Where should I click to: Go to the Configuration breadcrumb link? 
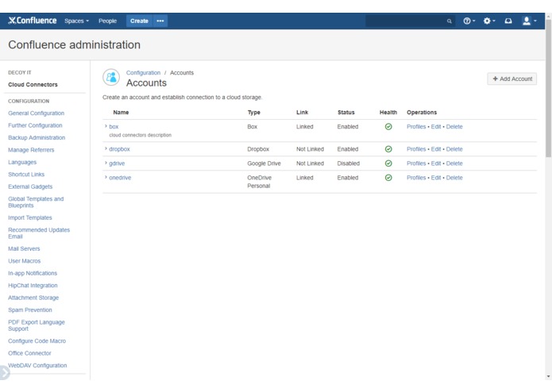(x=143, y=73)
